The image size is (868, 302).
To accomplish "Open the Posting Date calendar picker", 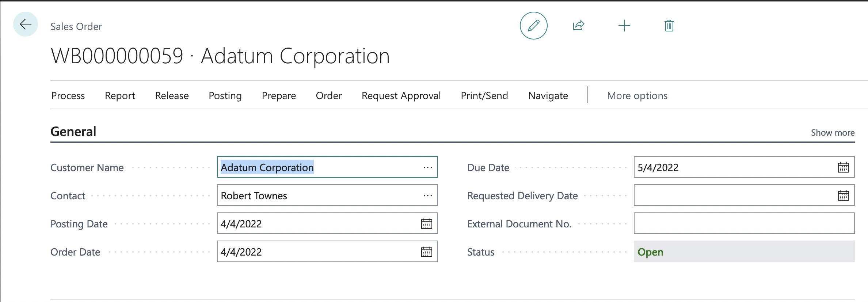I will point(426,224).
